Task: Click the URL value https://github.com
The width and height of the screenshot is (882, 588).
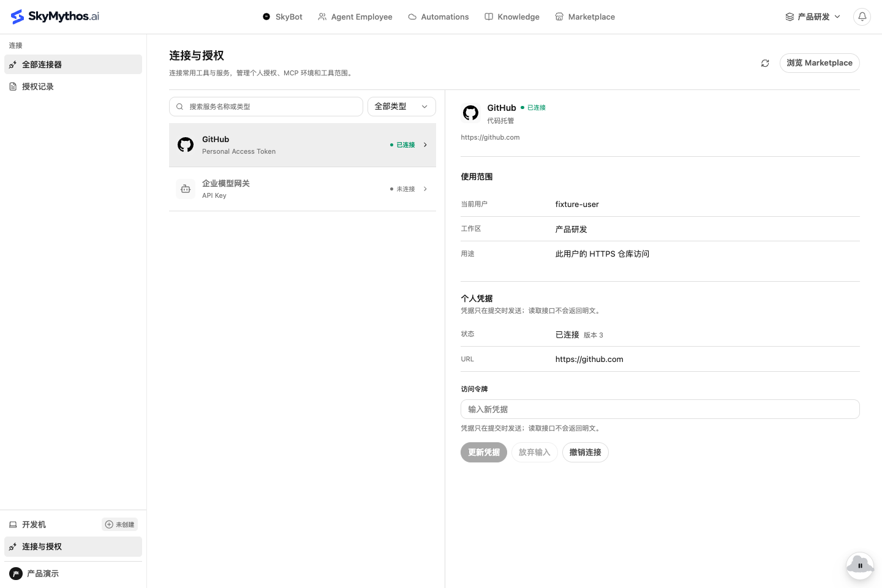Action: pos(589,360)
